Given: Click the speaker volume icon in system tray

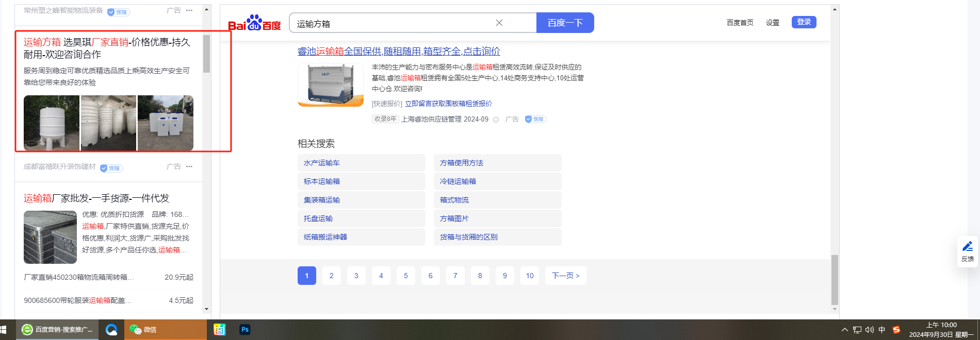Looking at the screenshot, I should point(870,330).
